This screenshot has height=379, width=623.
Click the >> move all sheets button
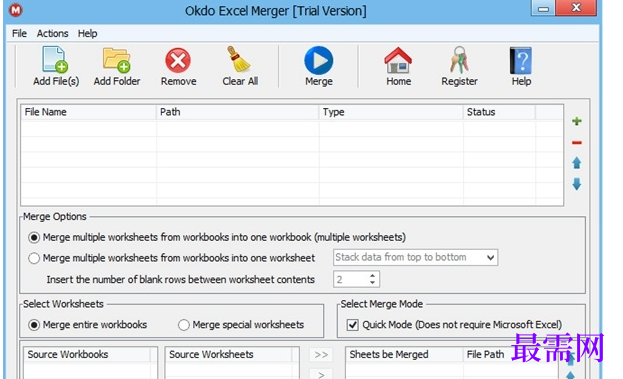(321, 355)
